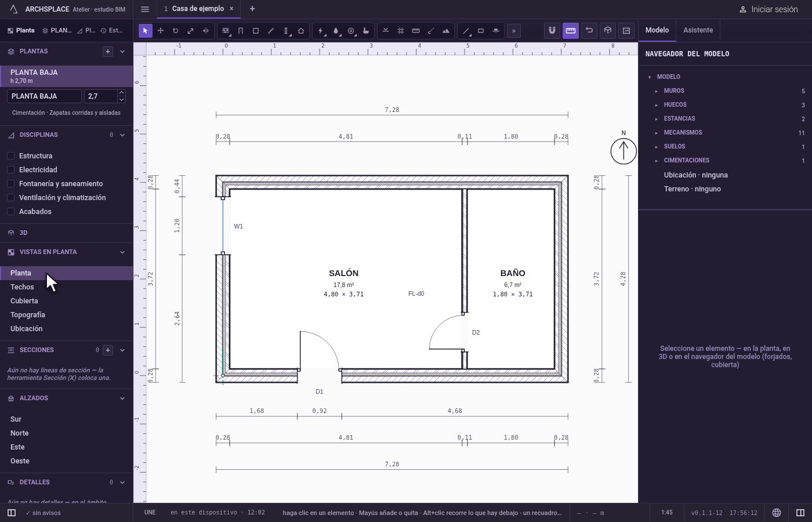Open the Techos plan view
812x522 pixels.
(x=22, y=287)
